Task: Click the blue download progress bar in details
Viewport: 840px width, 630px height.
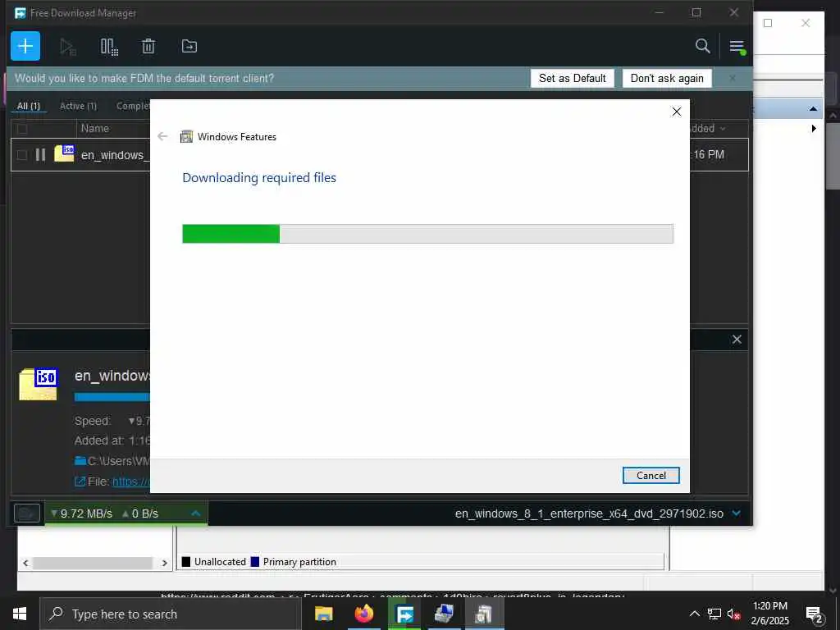Action: [x=112, y=397]
